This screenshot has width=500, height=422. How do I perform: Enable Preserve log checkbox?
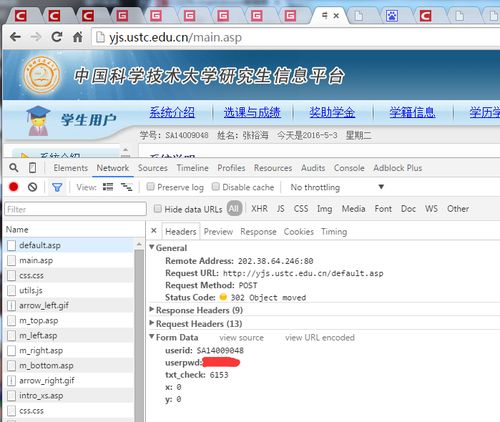150,186
